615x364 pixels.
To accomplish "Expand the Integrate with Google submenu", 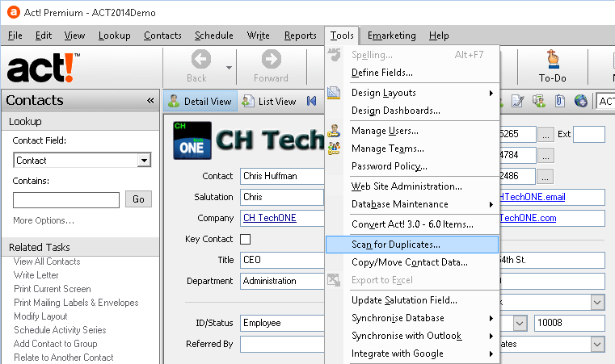I will point(491,354).
